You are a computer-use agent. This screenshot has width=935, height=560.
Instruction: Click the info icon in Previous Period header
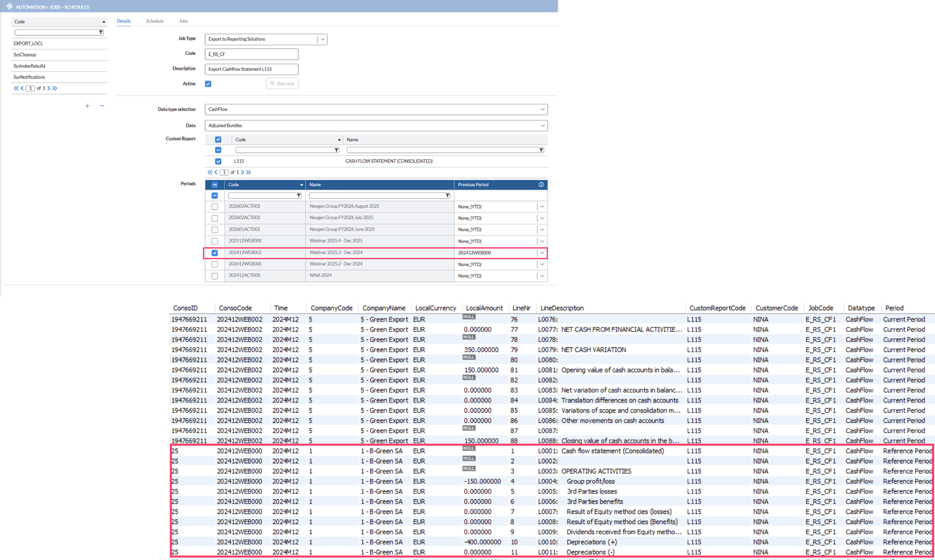click(541, 185)
